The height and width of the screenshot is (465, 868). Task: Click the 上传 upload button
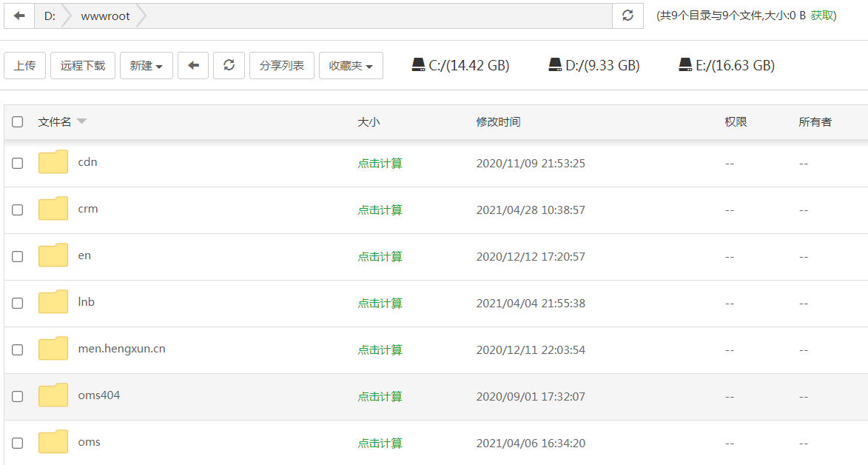[x=24, y=64]
